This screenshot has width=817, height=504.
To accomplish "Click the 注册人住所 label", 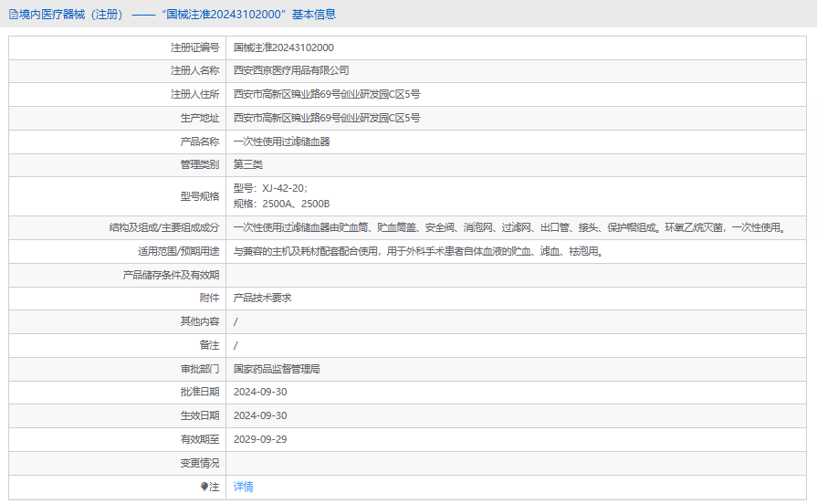I will coord(194,94).
